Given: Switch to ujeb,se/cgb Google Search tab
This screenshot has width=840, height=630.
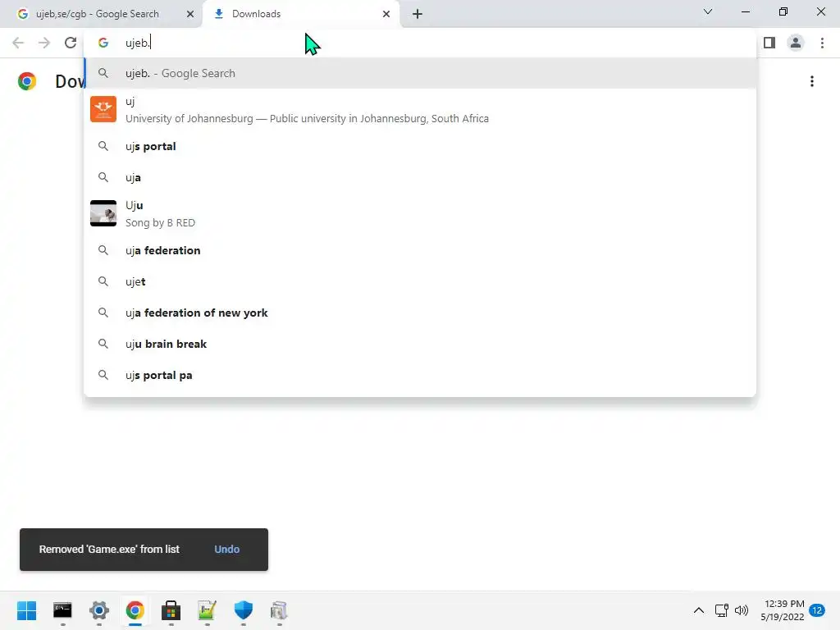Looking at the screenshot, I should pyautogui.click(x=101, y=14).
